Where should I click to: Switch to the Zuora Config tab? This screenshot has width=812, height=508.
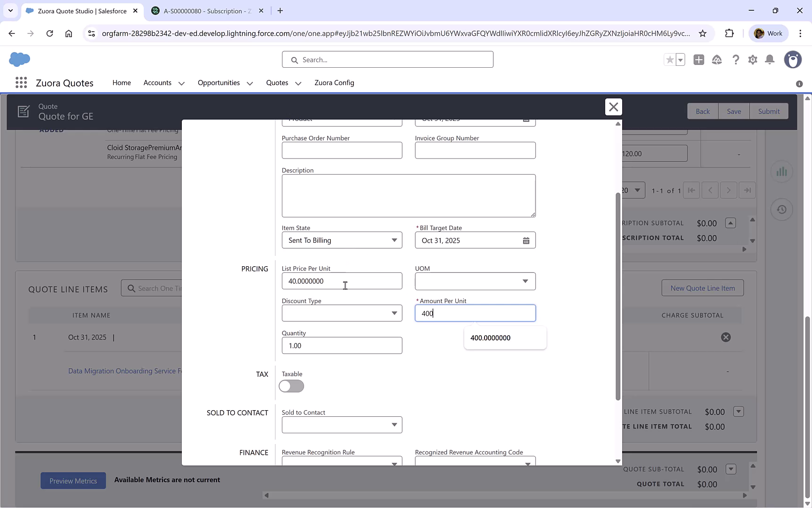point(334,82)
